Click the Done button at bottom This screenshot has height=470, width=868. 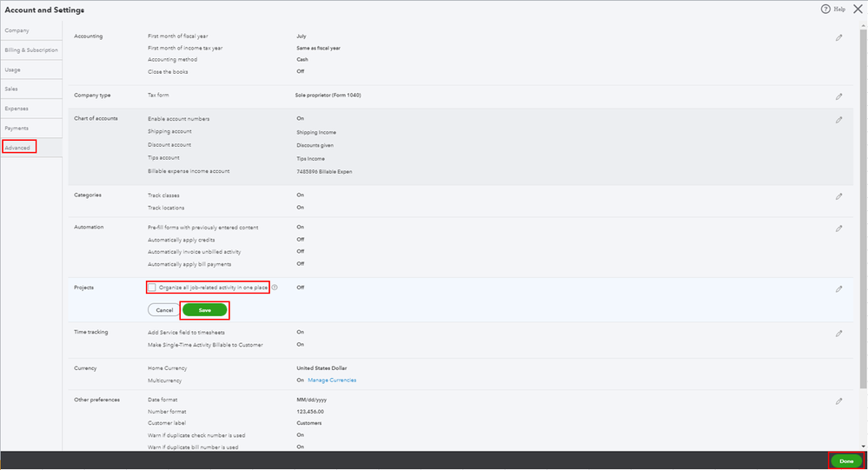845,461
